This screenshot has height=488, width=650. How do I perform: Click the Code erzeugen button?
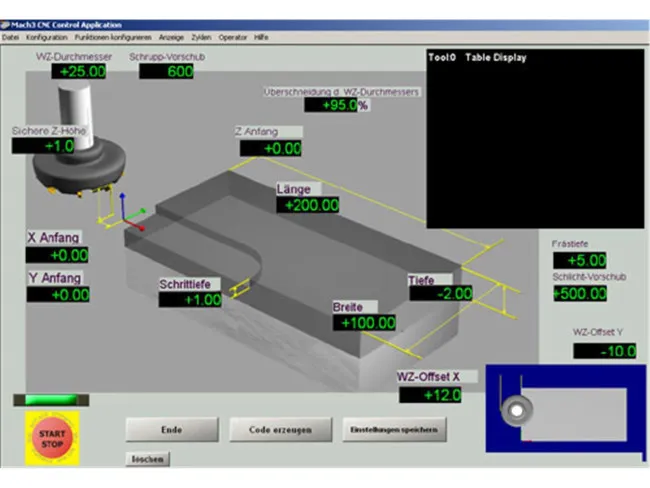tap(279, 429)
